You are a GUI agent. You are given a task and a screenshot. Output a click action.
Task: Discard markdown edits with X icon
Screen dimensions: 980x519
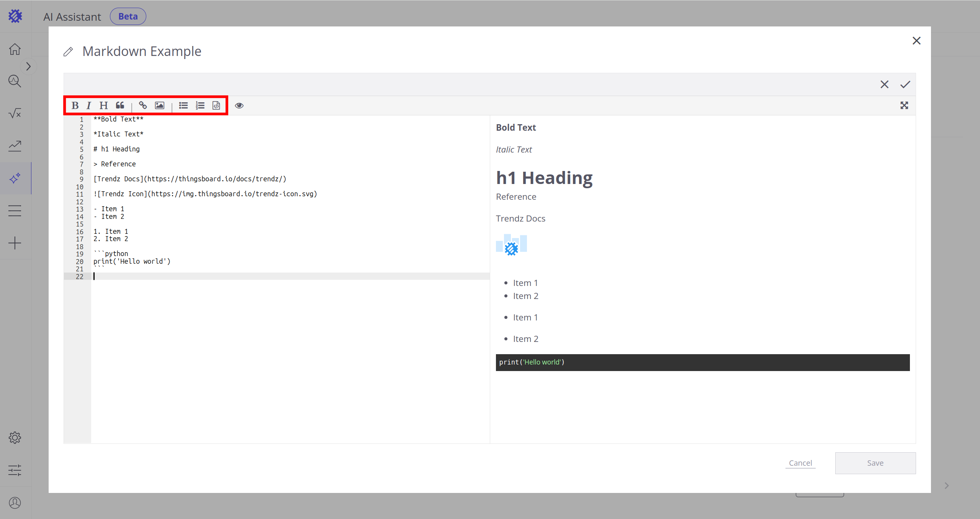pyautogui.click(x=884, y=84)
